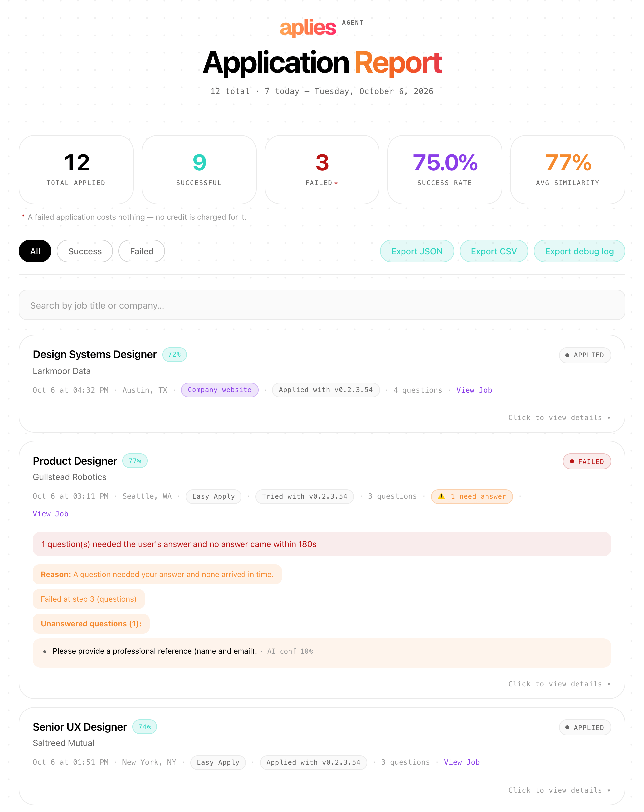Image resolution: width=644 pixels, height=812 pixels.
Task: Focus the job title search field
Action: point(322,305)
